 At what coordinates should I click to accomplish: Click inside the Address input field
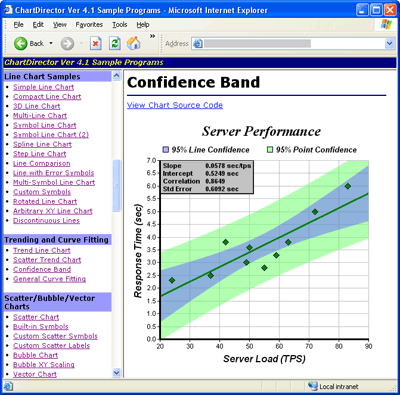(x=293, y=44)
